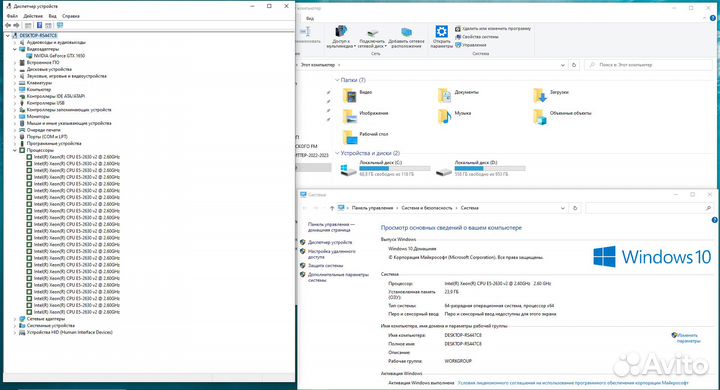The image size is (720, 390).
Task: Select 'Очереди печати' category
Action: click(43, 130)
